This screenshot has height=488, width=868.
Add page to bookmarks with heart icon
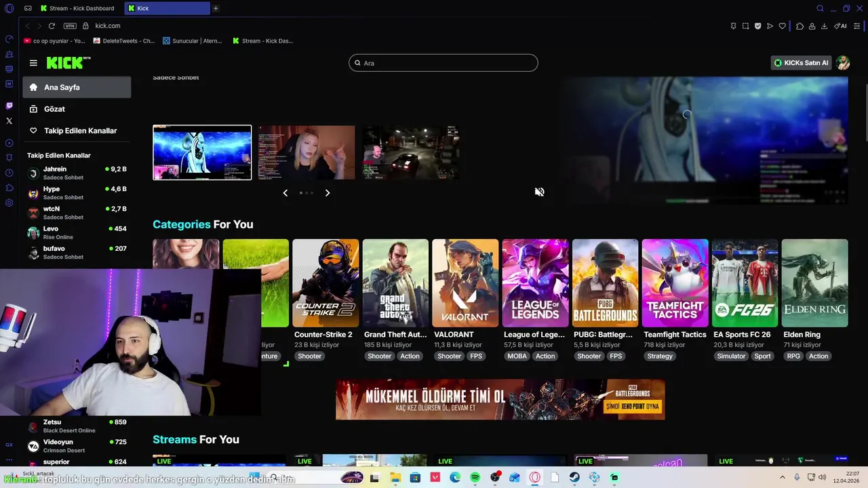click(x=782, y=26)
